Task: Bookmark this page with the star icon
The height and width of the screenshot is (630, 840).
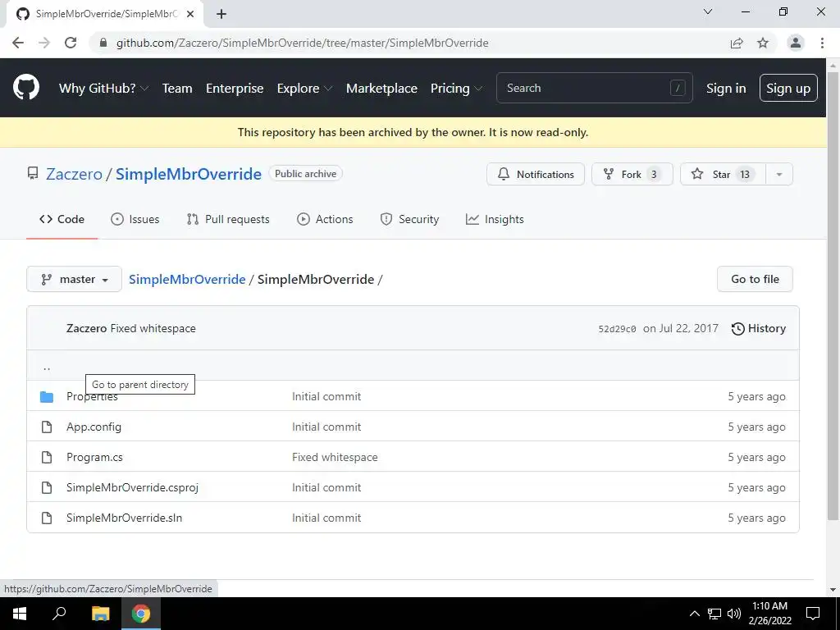Action: click(x=763, y=43)
